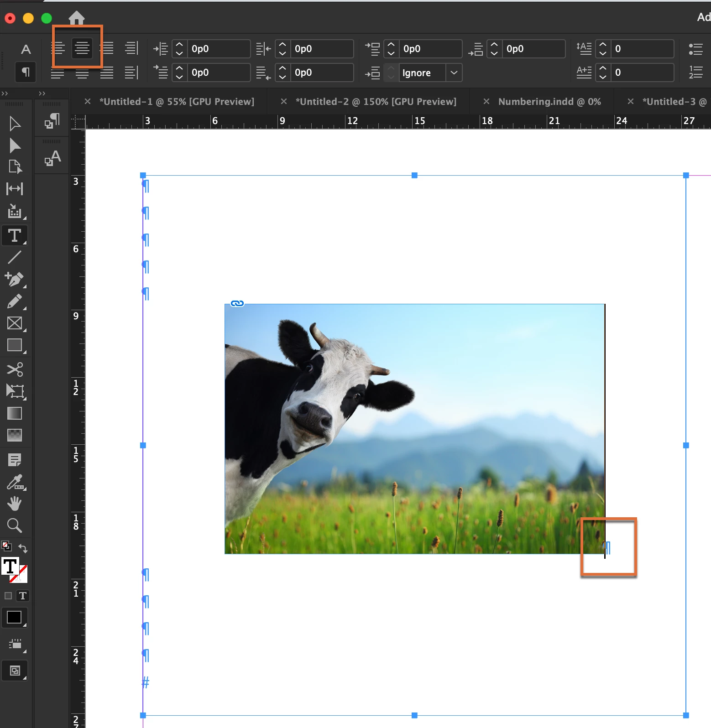Viewport: 711px width, 728px height.
Task: Formatting affects container toggle
Action: [x=8, y=596]
